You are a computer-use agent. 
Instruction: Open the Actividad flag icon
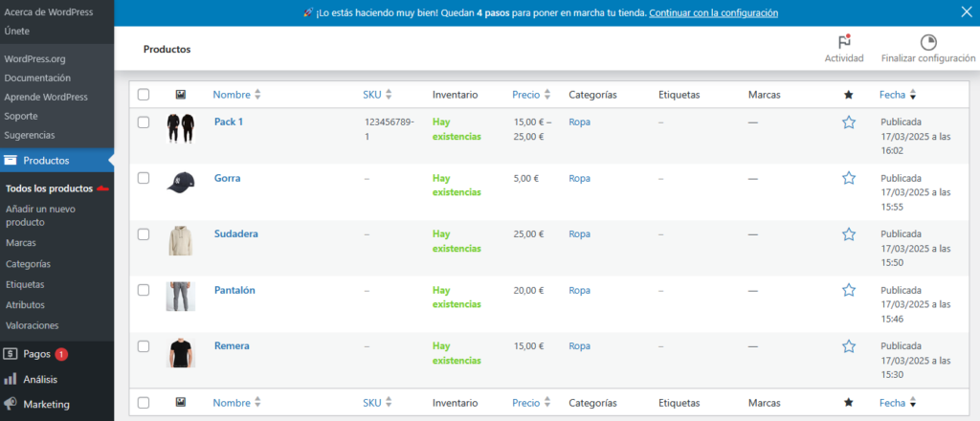click(844, 42)
